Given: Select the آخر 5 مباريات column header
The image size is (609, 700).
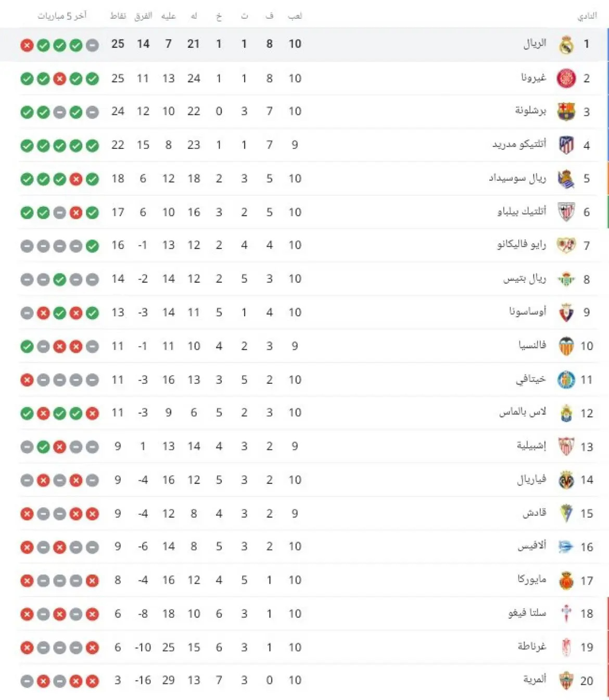Looking at the screenshot, I should pos(61,16).
